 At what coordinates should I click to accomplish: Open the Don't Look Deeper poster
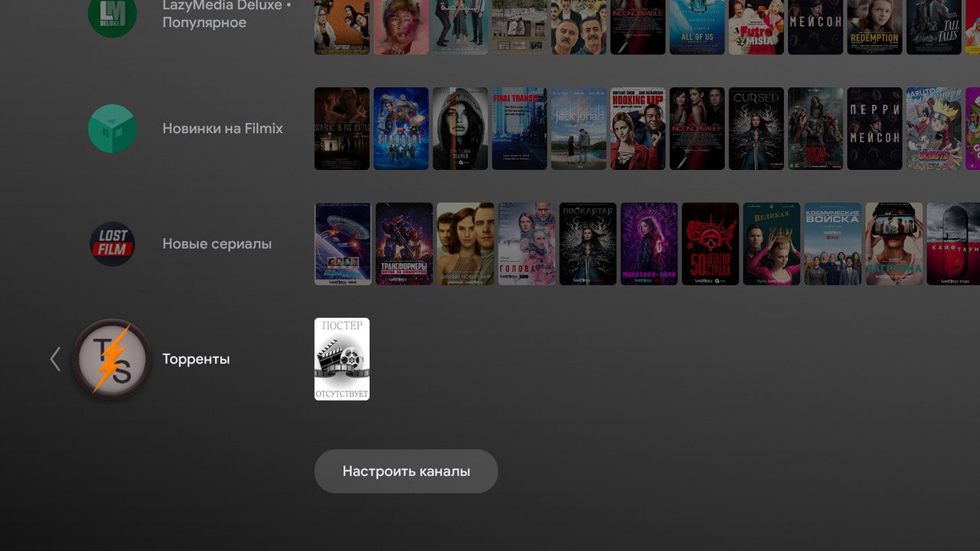pyautogui.click(x=460, y=129)
